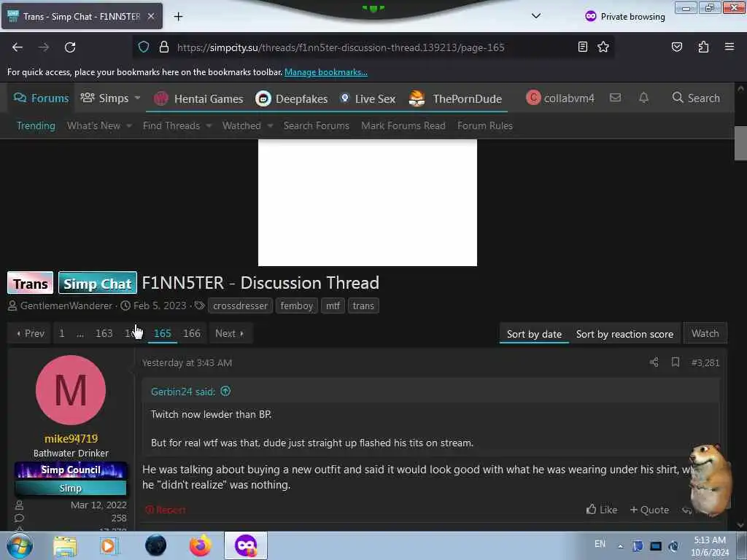Viewport: 747px width, 560px height.
Task: Go to previous page with Prev
Action: point(30,333)
